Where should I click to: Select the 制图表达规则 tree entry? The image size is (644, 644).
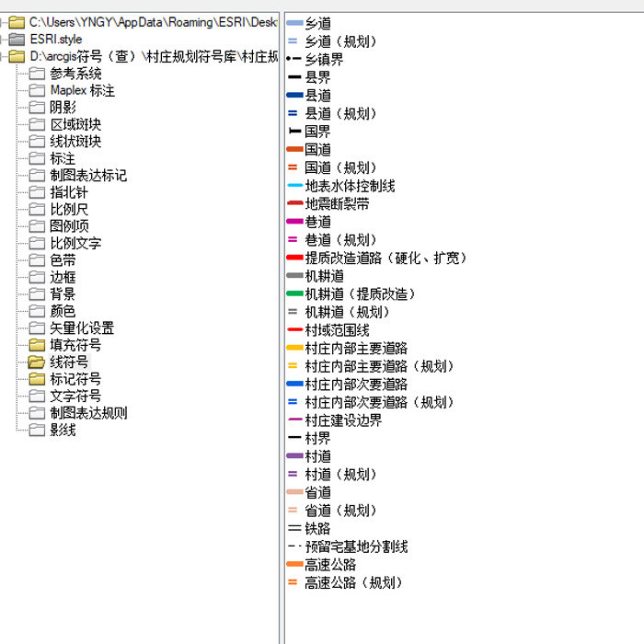(88, 413)
